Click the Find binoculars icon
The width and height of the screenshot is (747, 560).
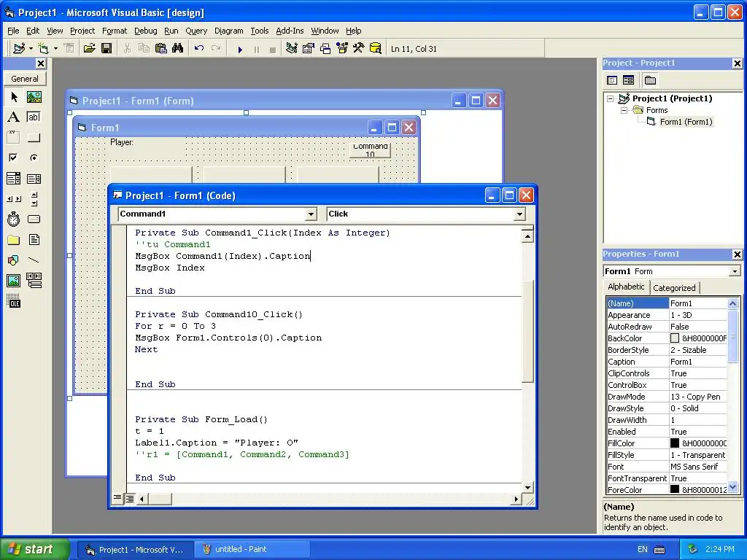coord(178,48)
